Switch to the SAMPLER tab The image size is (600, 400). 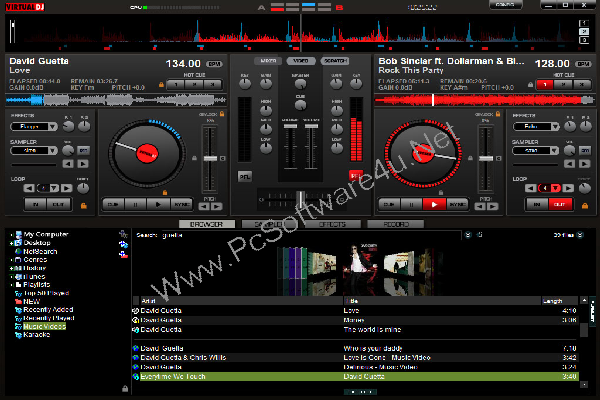point(269,224)
